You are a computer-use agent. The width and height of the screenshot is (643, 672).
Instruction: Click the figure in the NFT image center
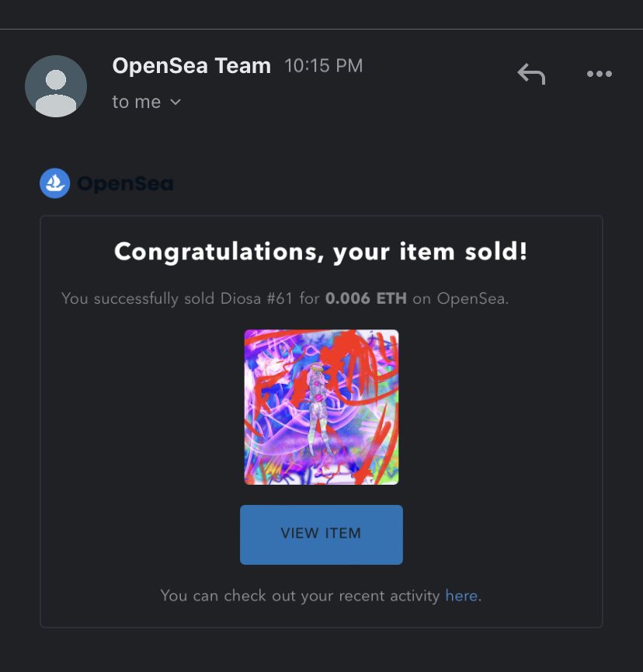click(x=318, y=407)
